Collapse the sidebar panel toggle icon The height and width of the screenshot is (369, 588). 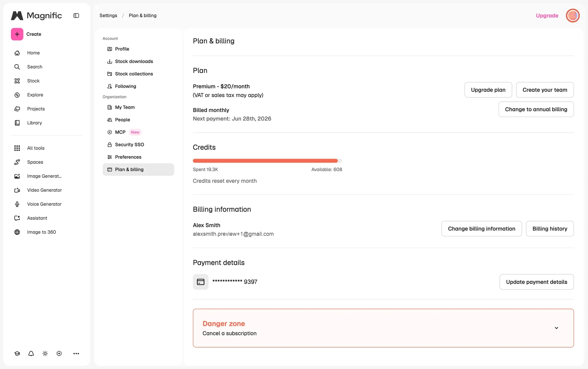tap(76, 16)
